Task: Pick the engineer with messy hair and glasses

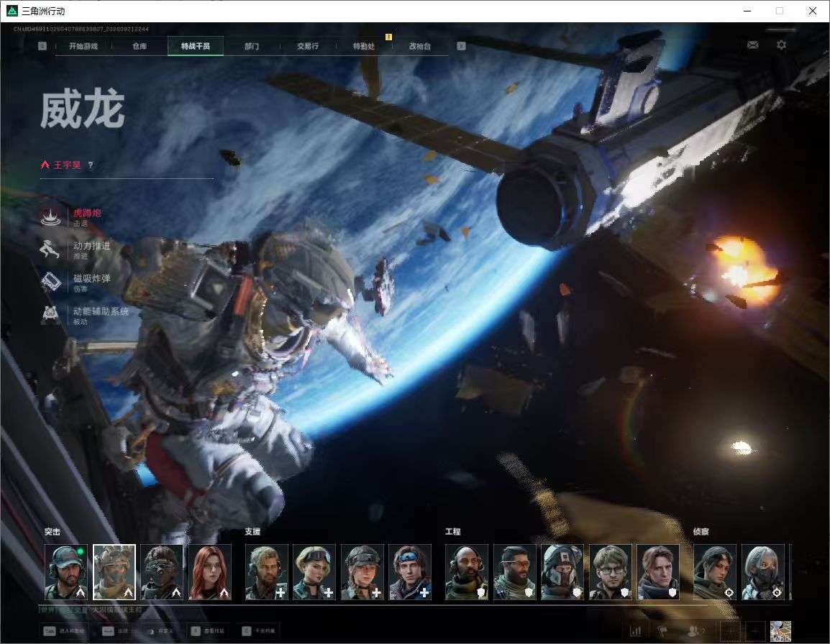Action: pos(611,572)
